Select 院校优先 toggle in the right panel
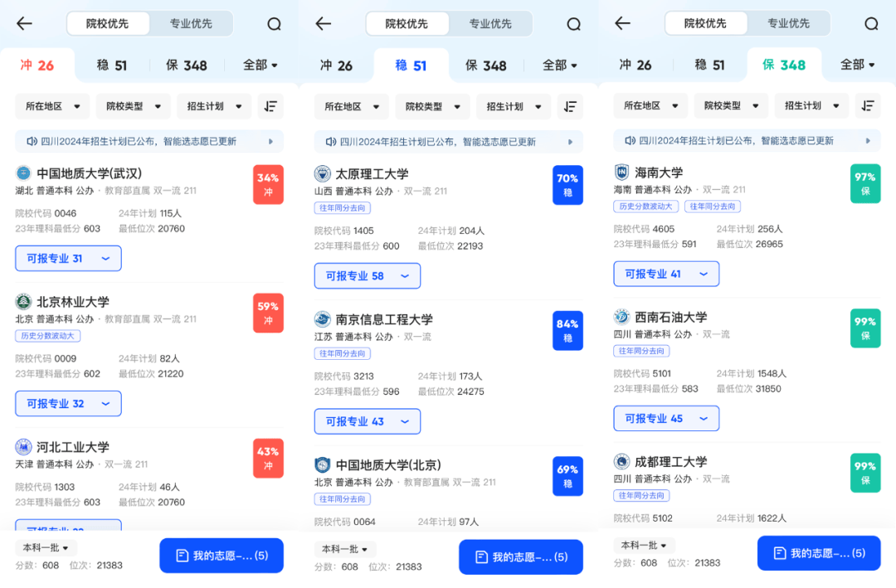The image size is (896, 588). click(x=705, y=23)
